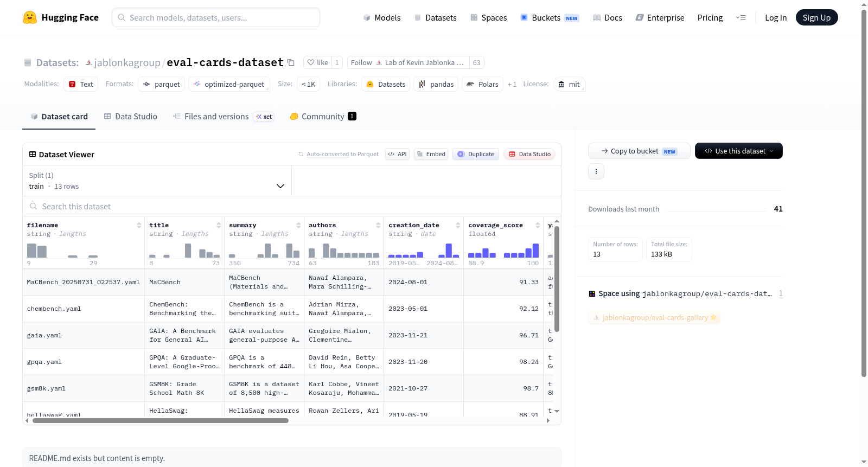Click the optimized-parquet format tag
Viewport: 868px width, 467px height.
coord(229,84)
